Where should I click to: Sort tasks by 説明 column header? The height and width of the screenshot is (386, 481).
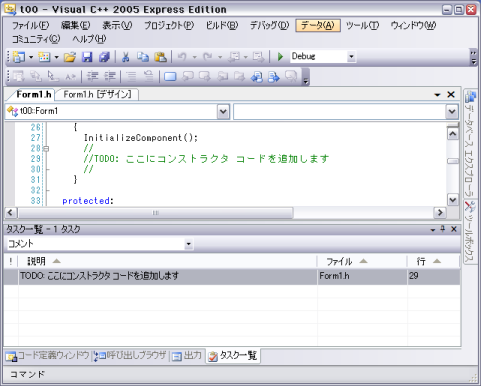[167, 261]
